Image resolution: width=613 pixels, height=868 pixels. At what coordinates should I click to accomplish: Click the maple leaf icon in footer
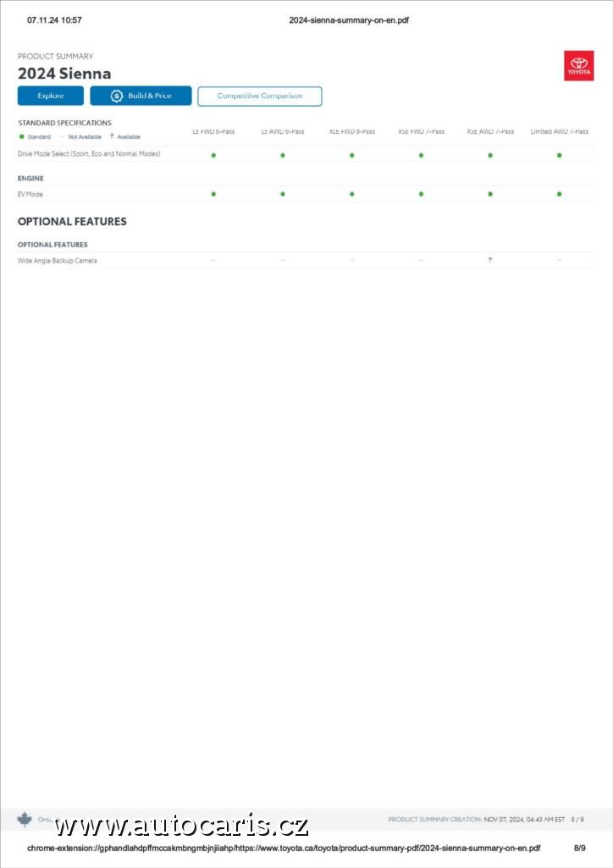(x=25, y=819)
